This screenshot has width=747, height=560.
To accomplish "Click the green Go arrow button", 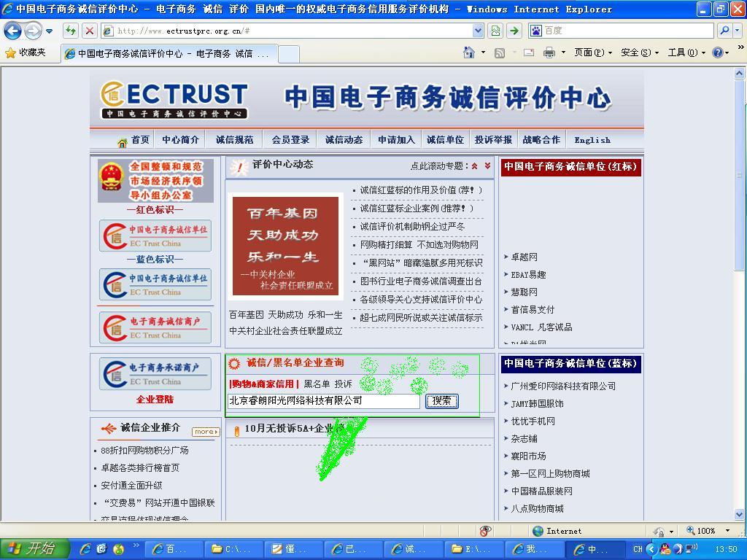I will (514, 31).
